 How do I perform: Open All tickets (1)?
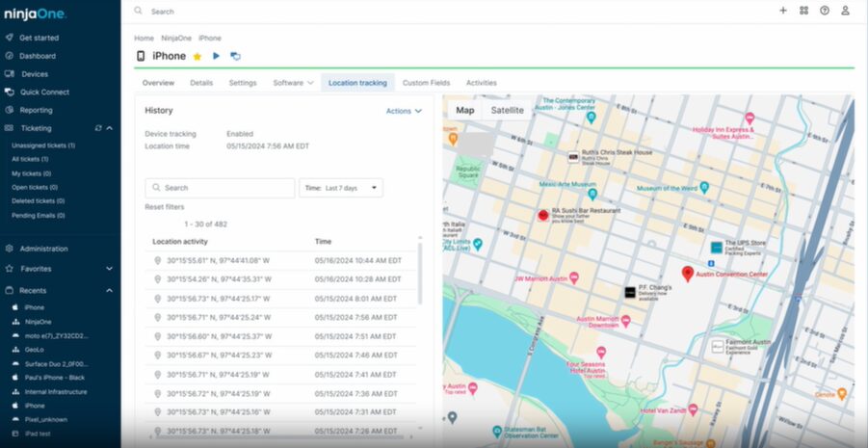[30, 160]
